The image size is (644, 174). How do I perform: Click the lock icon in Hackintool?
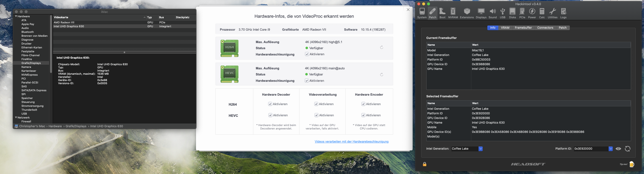click(425, 164)
